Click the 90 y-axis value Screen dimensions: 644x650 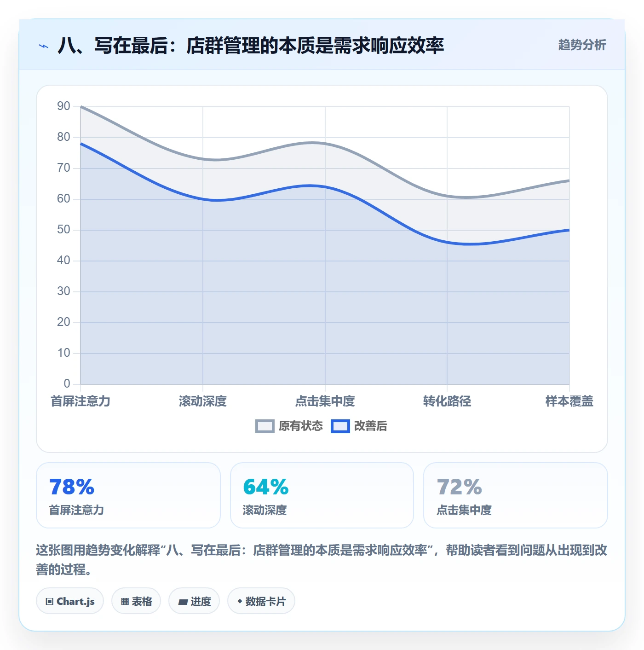(63, 106)
